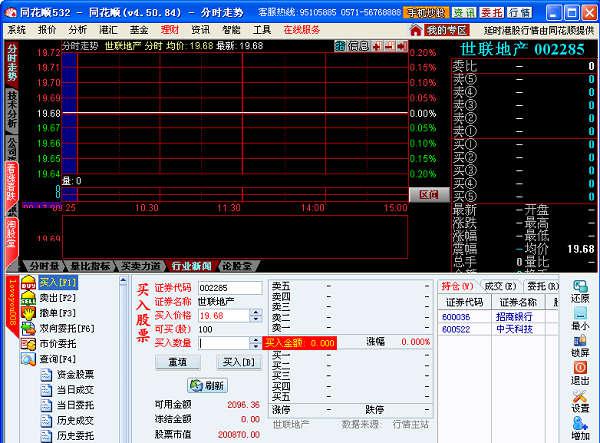Screen dimensions: 600x443
Task: Click the 重填 reset button
Action: click(x=178, y=362)
